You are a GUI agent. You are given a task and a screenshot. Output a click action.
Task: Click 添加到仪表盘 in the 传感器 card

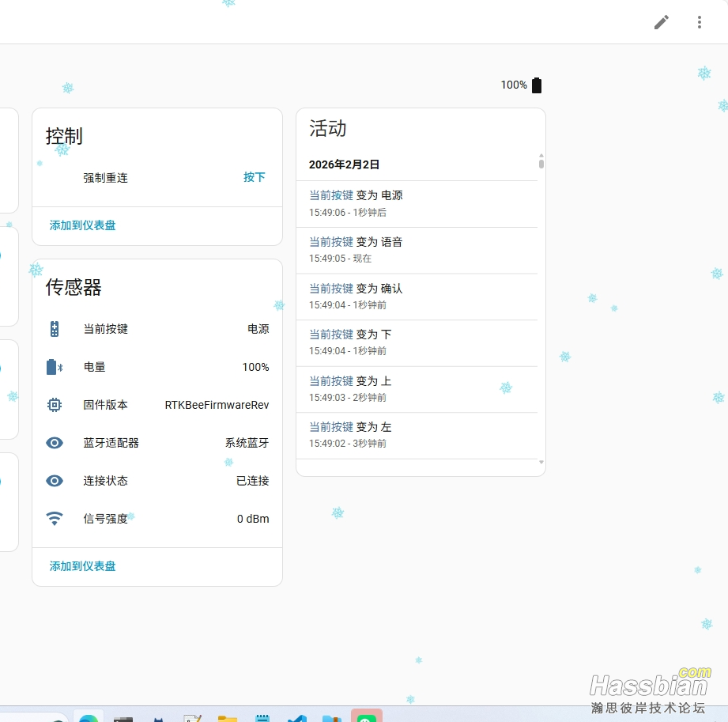click(83, 566)
